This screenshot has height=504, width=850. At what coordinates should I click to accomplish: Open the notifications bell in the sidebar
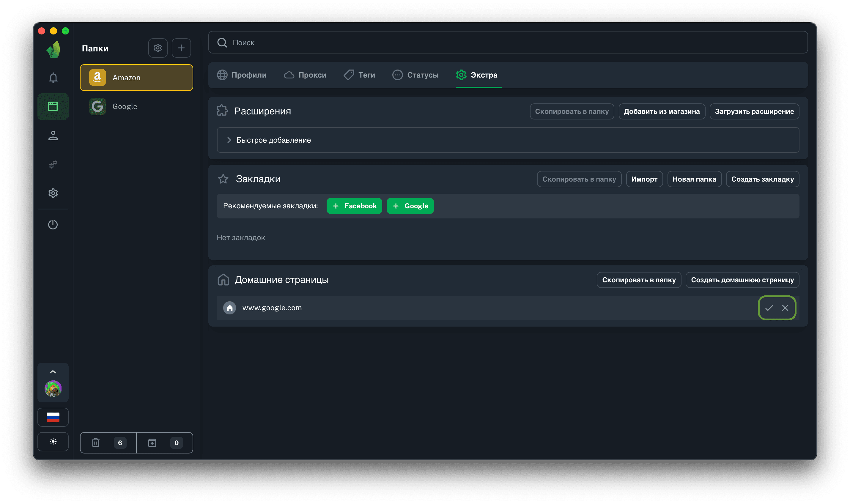53,78
